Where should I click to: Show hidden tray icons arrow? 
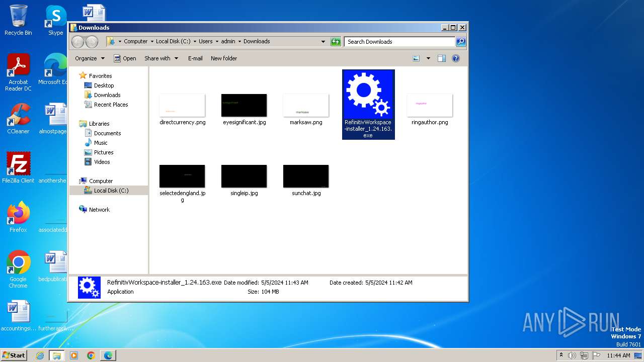pos(561,355)
